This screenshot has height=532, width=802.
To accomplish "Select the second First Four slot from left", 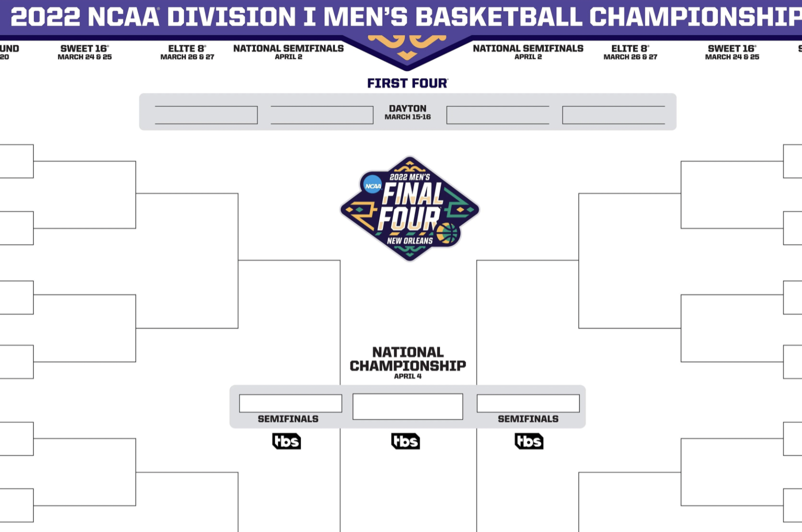I will tap(322, 115).
